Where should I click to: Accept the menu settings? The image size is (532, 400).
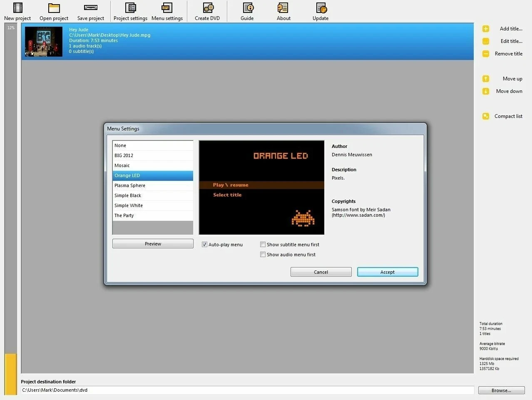click(387, 272)
